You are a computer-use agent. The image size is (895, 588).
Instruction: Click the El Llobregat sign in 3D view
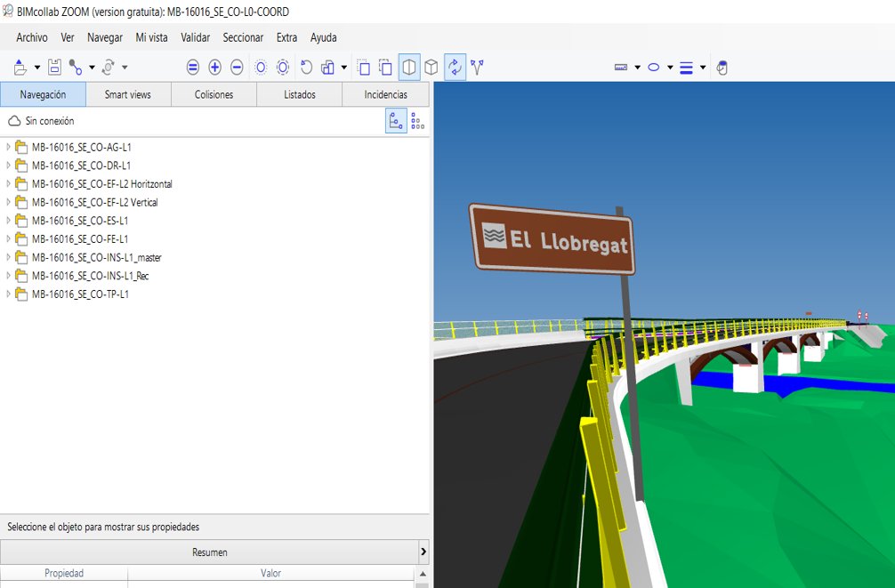[x=552, y=239]
